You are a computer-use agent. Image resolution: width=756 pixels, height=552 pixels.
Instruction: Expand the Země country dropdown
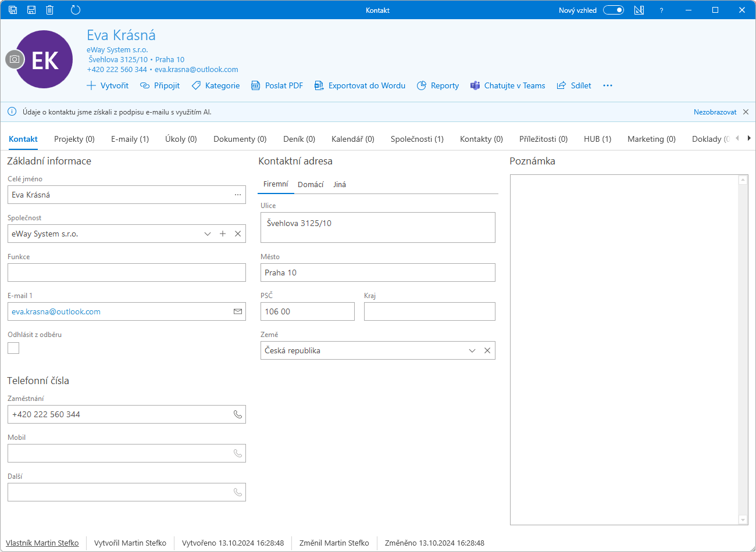[472, 350]
